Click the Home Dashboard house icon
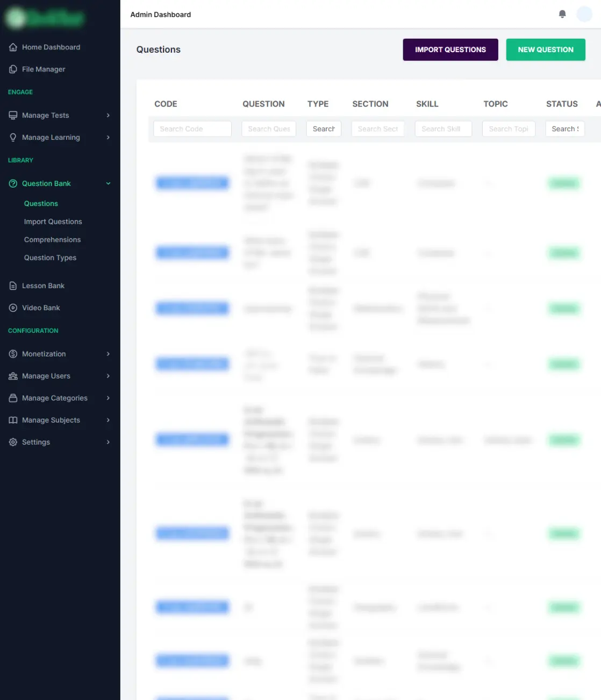This screenshot has height=700, width=601. [13, 47]
